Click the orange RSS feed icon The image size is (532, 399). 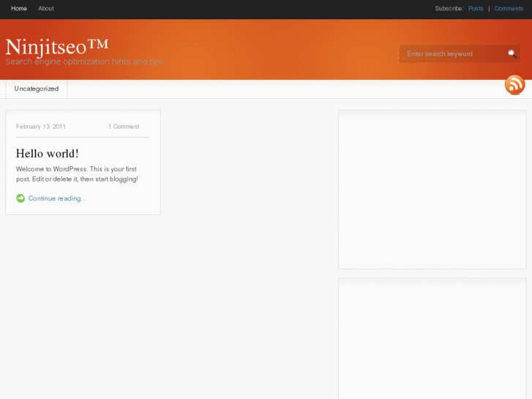click(514, 85)
